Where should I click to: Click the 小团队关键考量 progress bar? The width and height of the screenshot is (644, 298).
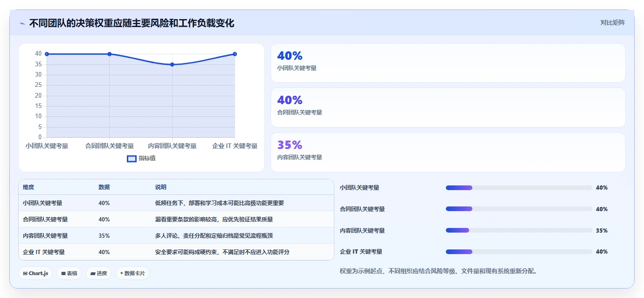(x=519, y=188)
